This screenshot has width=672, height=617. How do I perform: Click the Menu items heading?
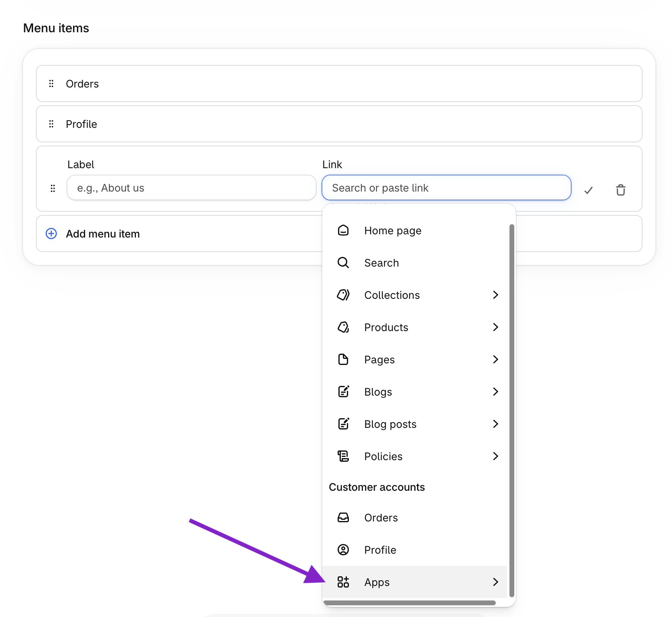(56, 28)
